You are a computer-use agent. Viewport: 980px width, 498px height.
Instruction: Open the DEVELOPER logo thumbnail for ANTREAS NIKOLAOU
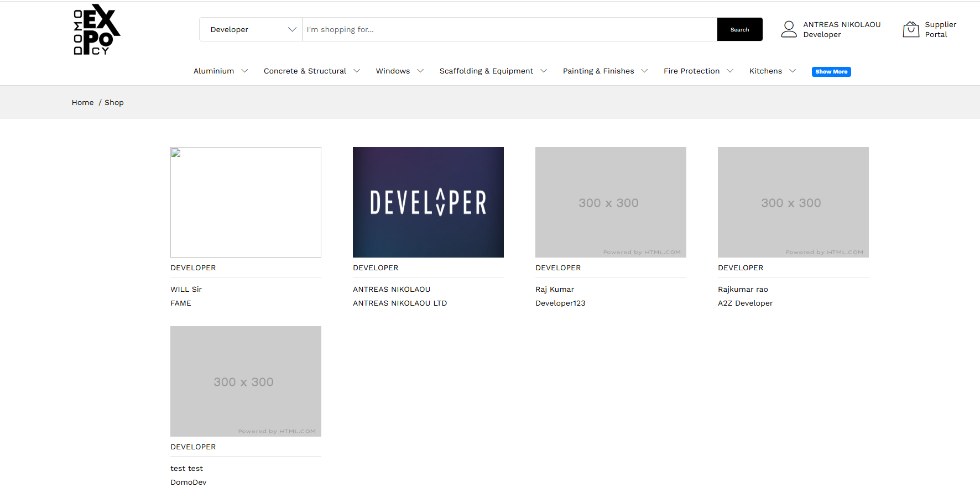[428, 202]
